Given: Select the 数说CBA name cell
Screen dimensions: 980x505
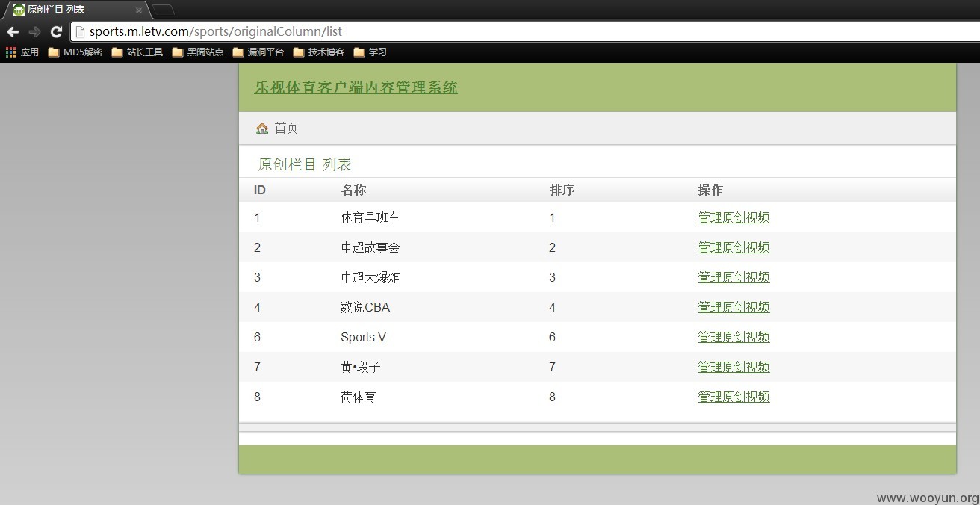Looking at the screenshot, I should pos(365,307).
